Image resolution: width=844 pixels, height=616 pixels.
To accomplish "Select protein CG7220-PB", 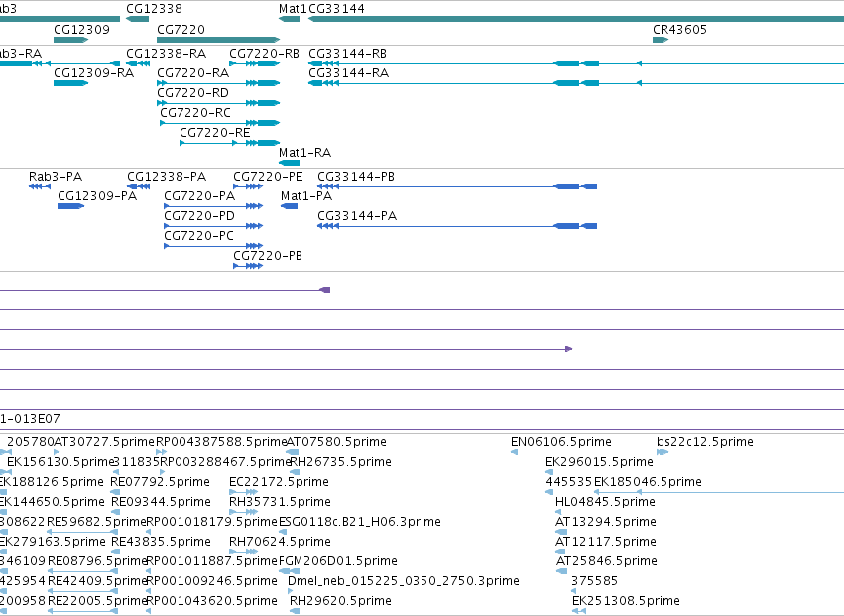I will tap(268, 255).
